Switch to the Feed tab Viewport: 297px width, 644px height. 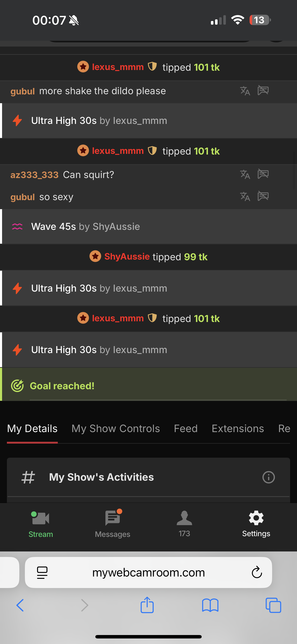coord(186,429)
